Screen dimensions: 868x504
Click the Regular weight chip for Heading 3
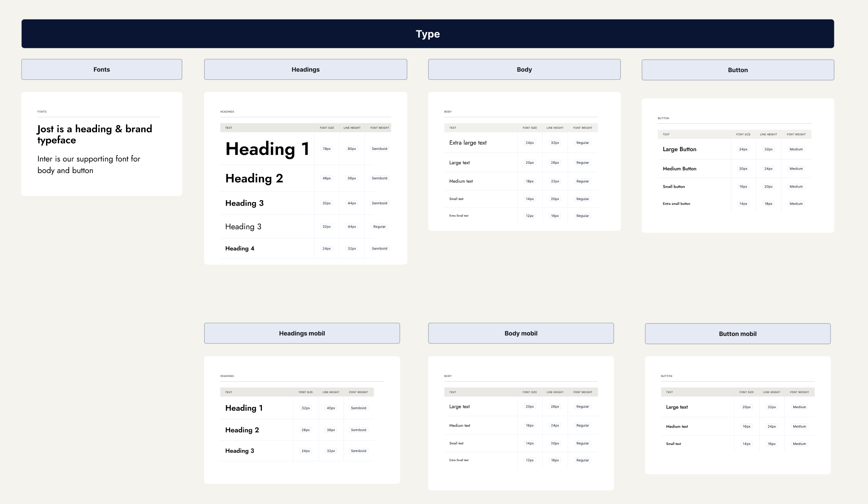[x=379, y=227]
